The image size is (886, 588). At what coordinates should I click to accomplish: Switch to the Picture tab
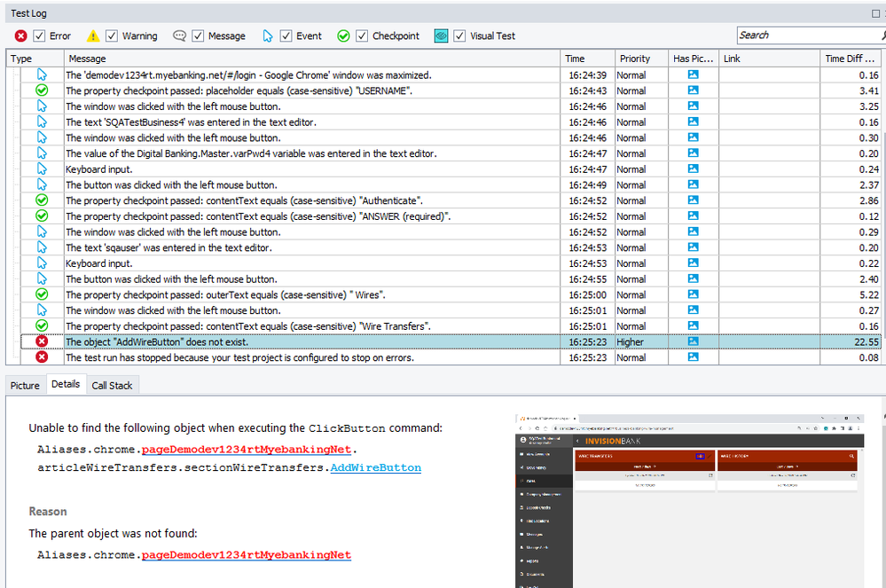click(25, 385)
